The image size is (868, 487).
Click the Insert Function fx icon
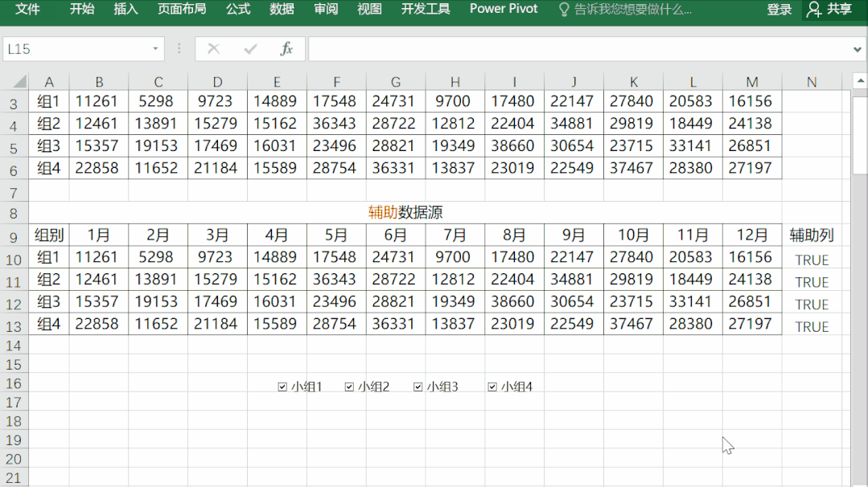coord(286,49)
